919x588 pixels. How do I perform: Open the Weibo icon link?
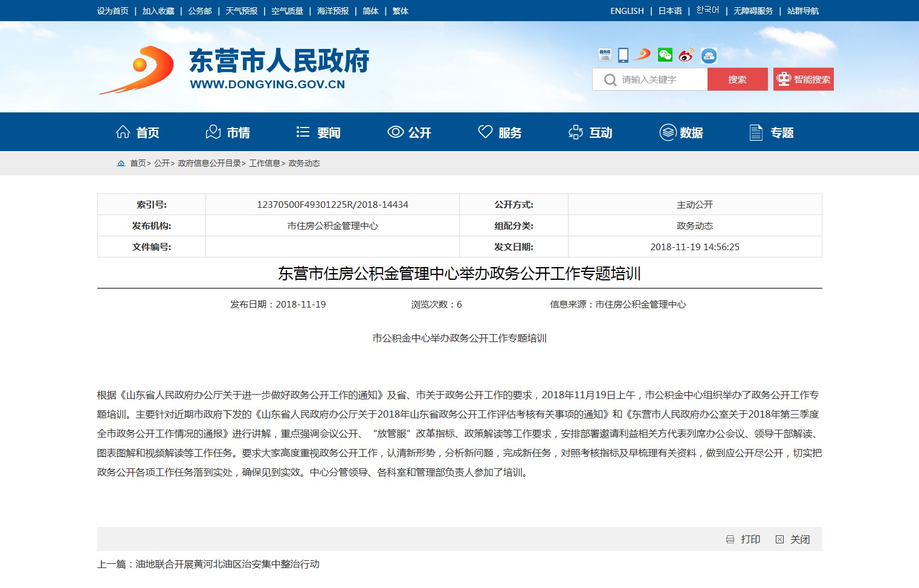tap(686, 56)
